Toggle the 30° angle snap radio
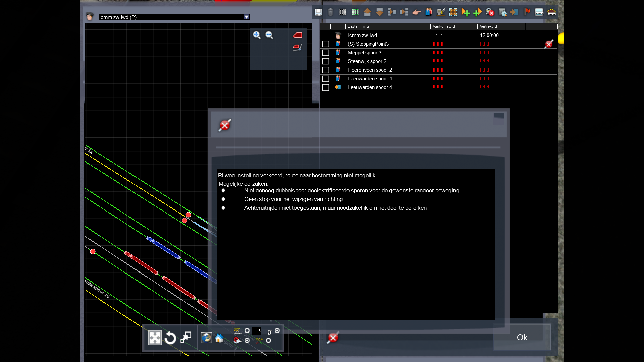This screenshot has height=362, width=644. pos(247,331)
